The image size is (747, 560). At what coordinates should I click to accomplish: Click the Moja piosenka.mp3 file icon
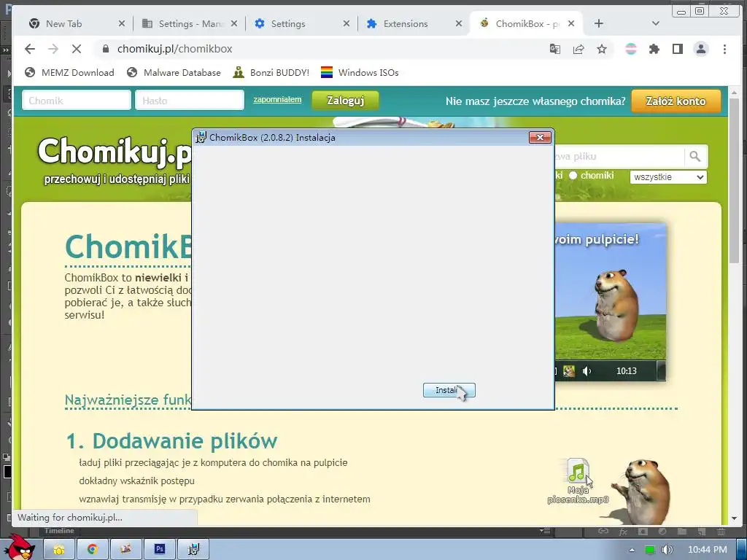578,470
